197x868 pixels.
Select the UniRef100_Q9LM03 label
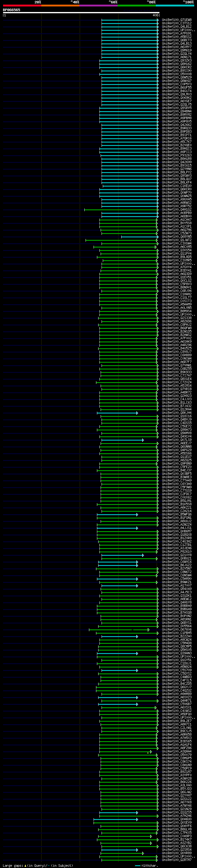(x=177, y=94)
